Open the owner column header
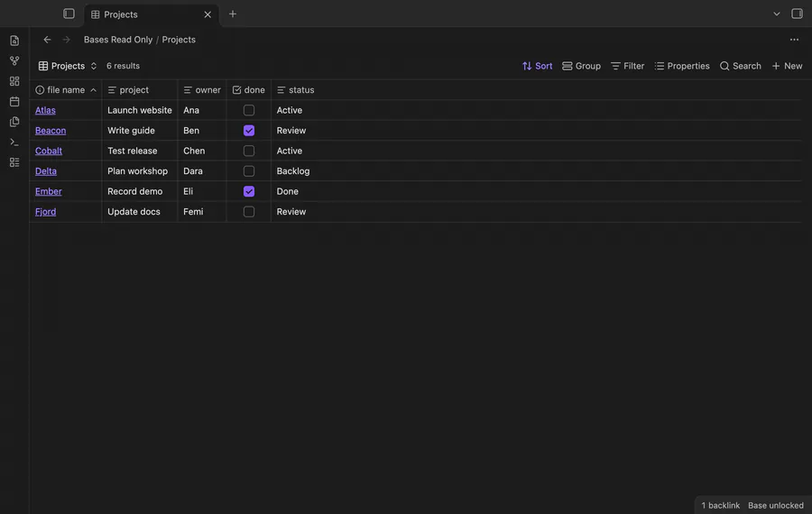Viewport: 812px width, 514px height. pyautogui.click(x=202, y=89)
